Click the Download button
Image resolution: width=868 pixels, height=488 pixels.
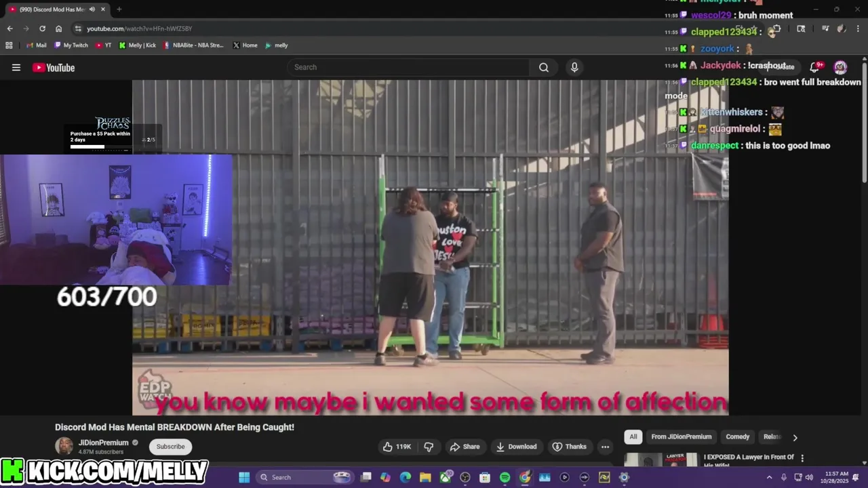coord(516,447)
